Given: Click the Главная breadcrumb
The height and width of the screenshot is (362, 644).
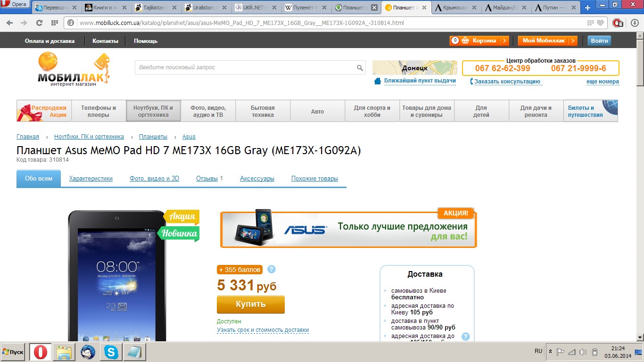Looking at the screenshot, I should pos(28,137).
